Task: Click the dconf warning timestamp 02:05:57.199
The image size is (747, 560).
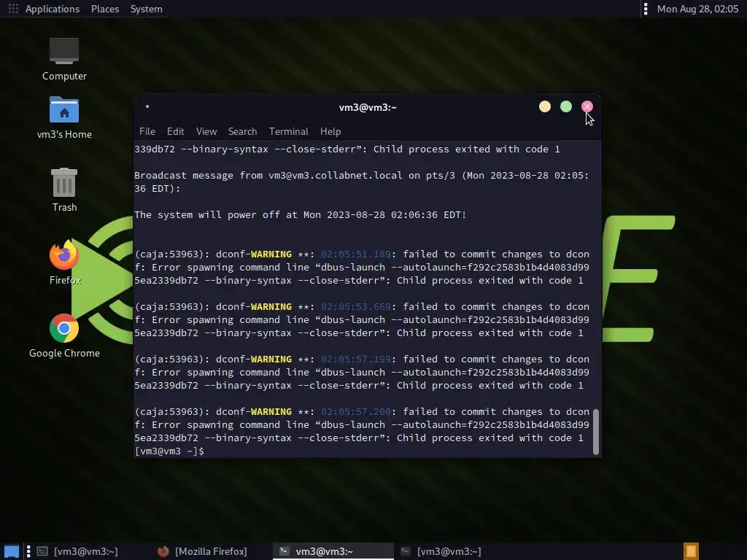Action: [x=355, y=359]
